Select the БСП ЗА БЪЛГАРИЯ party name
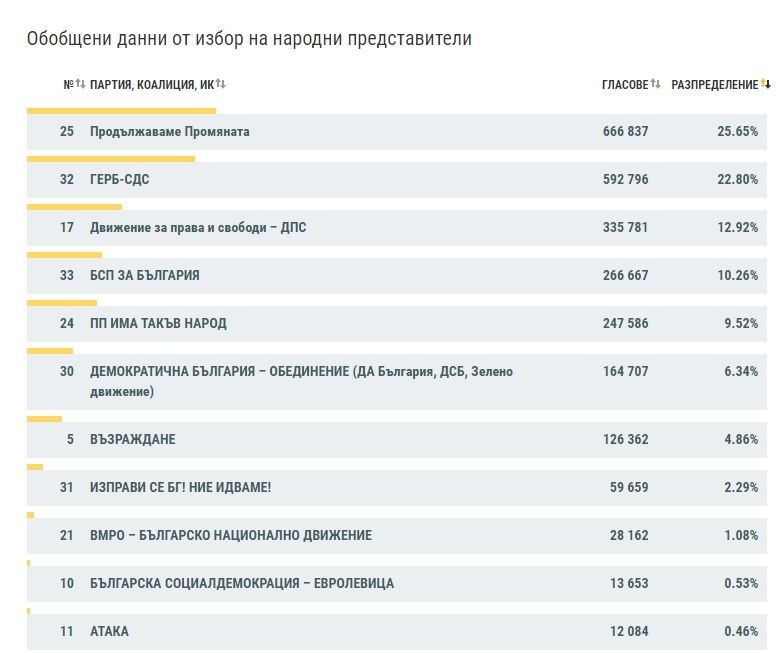This screenshot has width=784, height=653. point(144,276)
